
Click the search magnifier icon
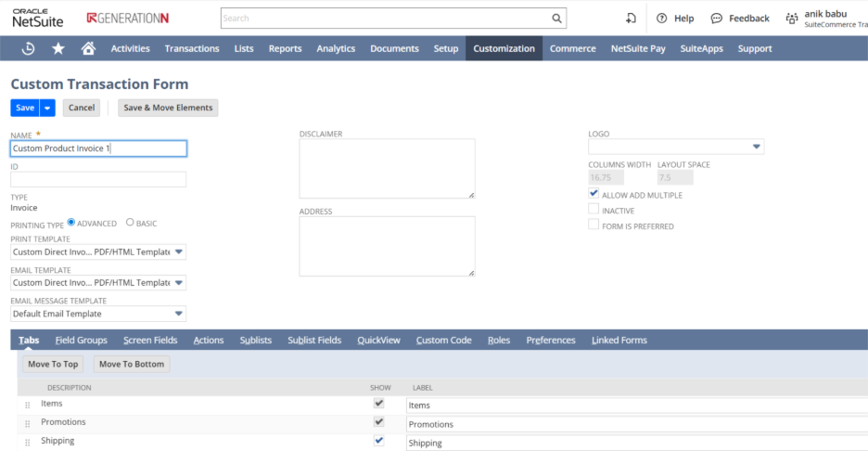tap(556, 18)
